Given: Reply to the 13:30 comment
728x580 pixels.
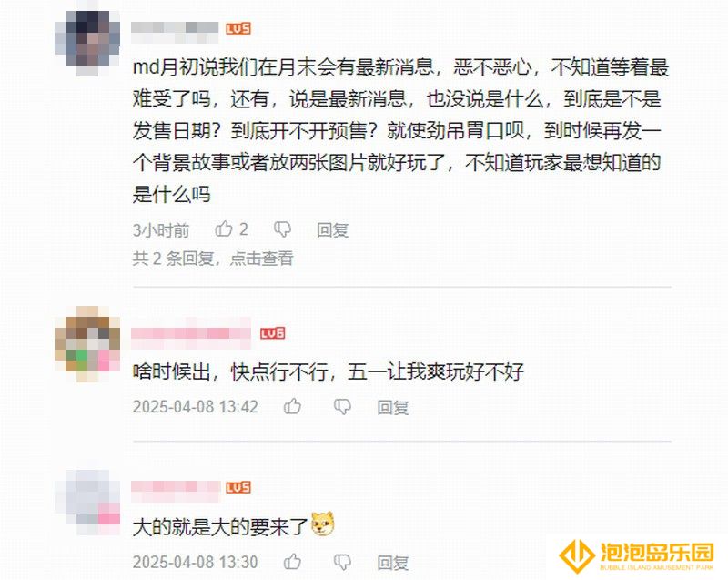Looking at the screenshot, I should [393, 563].
